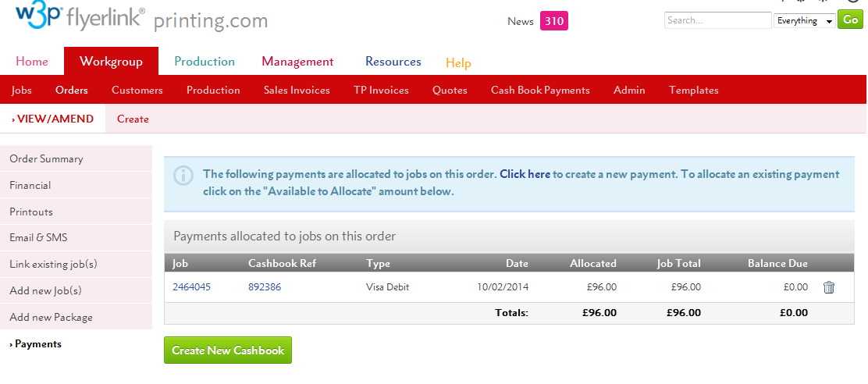Open the Everything search scope dropdown
Screen dimensions: 868x384
(x=805, y=21)
